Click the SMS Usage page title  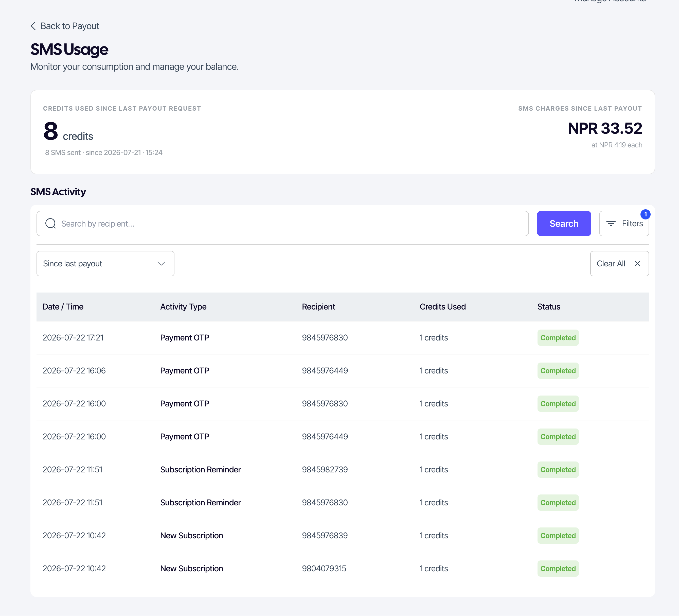[x=69, y=49]
